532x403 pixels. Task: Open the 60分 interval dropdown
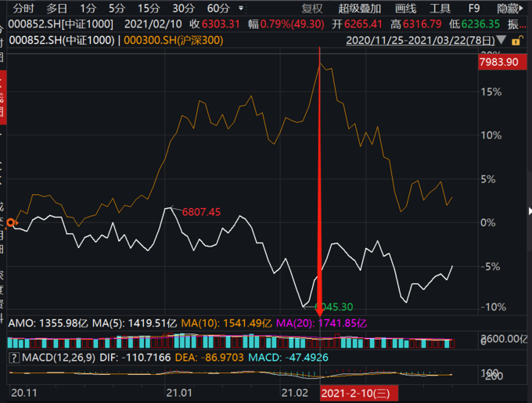coord(222,9)
